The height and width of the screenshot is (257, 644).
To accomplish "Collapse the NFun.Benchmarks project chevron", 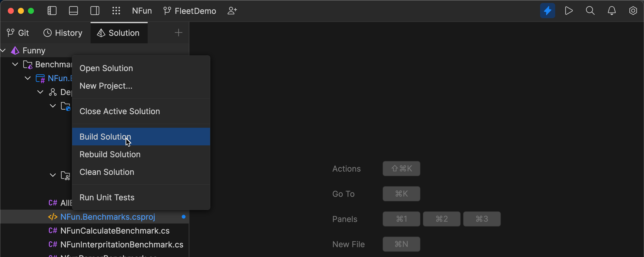I will click(28, 78).
